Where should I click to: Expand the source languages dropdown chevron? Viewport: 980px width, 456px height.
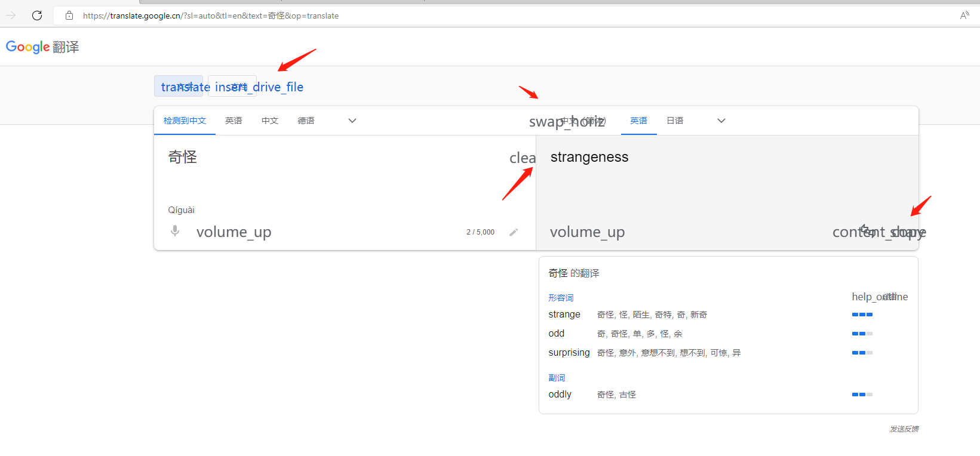(352, 121)
